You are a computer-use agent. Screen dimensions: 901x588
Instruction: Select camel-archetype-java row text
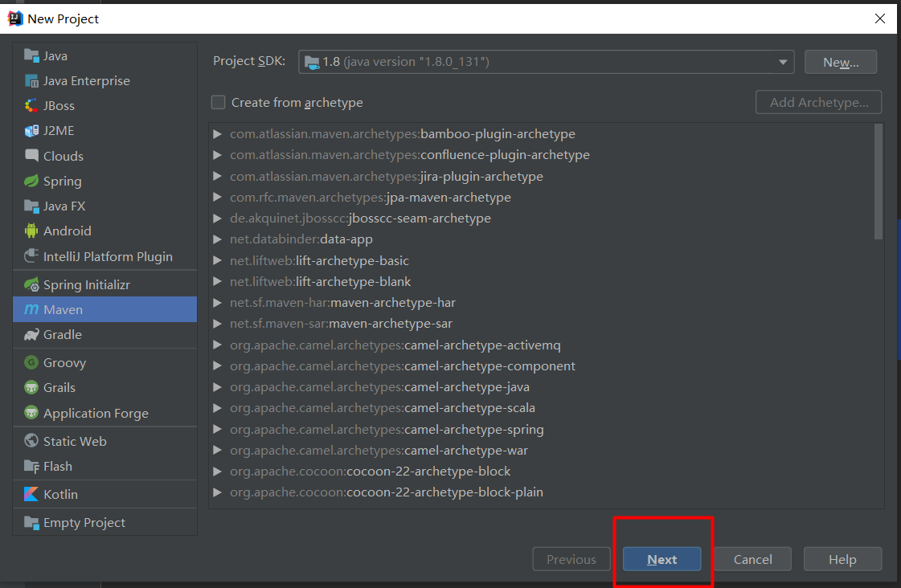point(380,387)
